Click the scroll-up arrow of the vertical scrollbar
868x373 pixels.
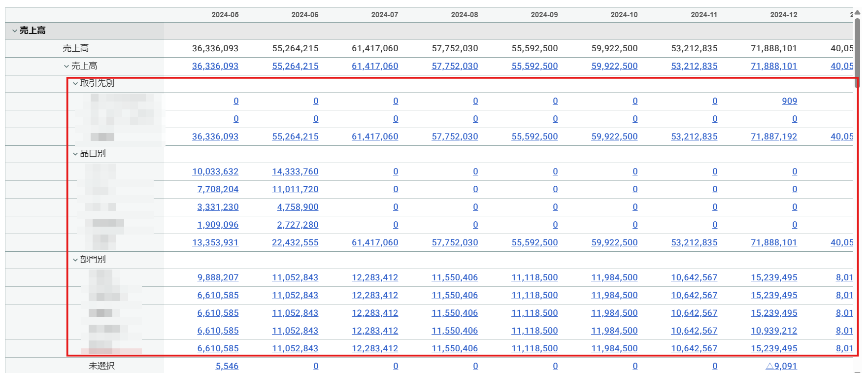857,12
